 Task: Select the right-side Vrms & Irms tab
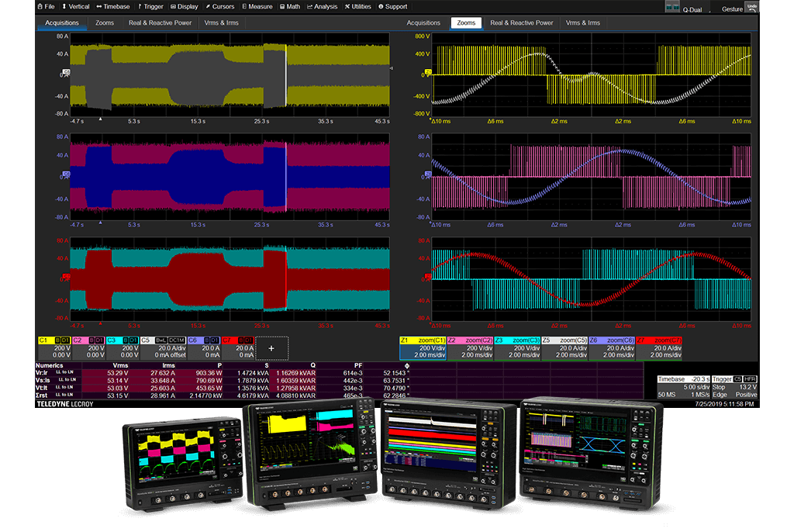tap(582, 23)
